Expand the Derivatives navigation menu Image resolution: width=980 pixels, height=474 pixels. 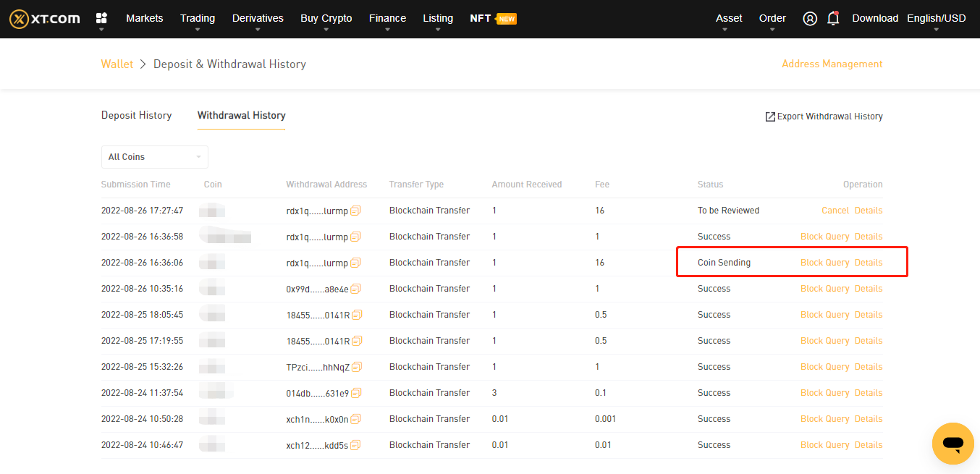tap(258, 19)
